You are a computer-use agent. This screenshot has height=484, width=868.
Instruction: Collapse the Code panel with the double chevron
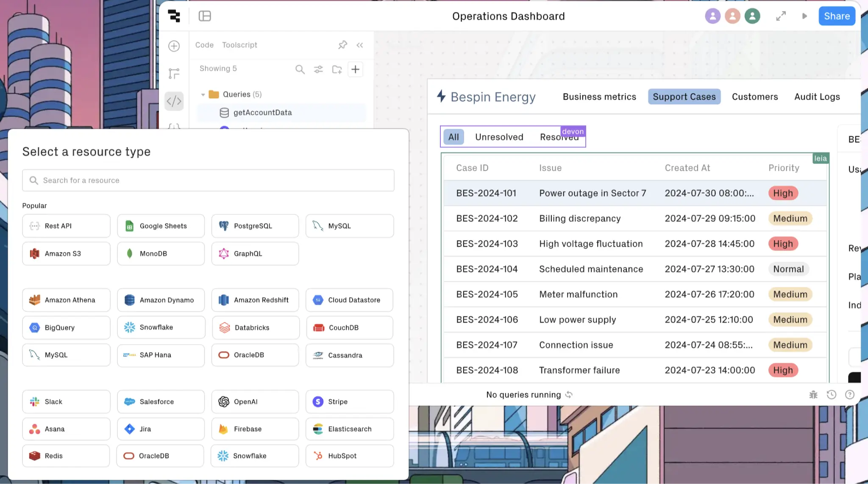tap(360, 45)
